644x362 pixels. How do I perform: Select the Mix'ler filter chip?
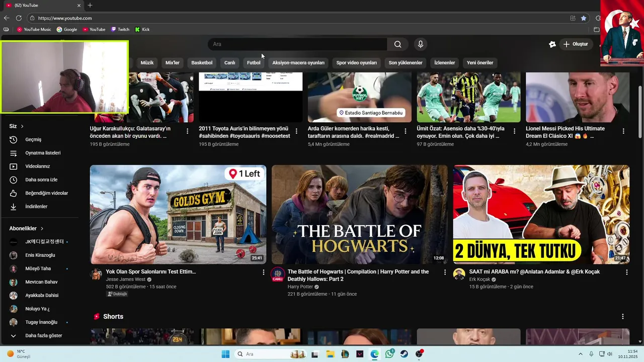point(173,63)
